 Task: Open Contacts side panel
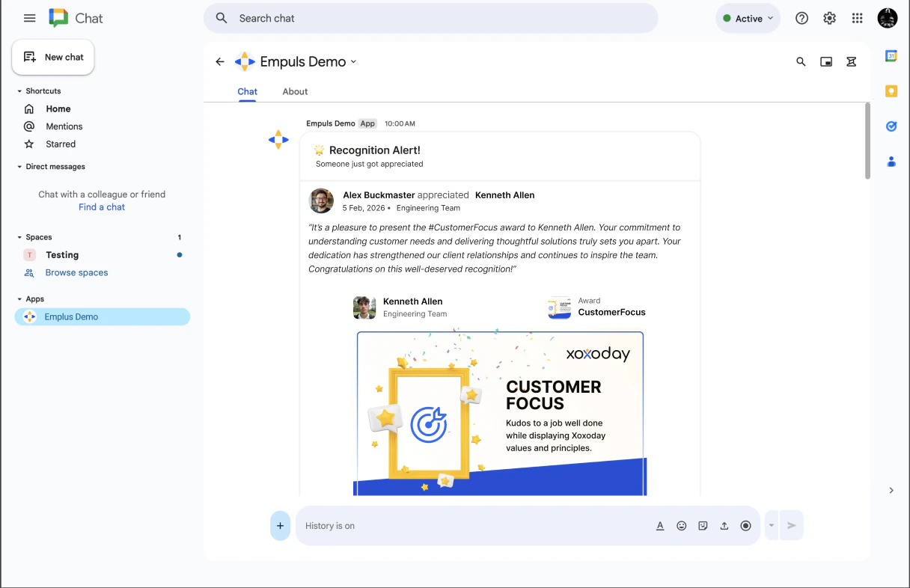point(891,161)
